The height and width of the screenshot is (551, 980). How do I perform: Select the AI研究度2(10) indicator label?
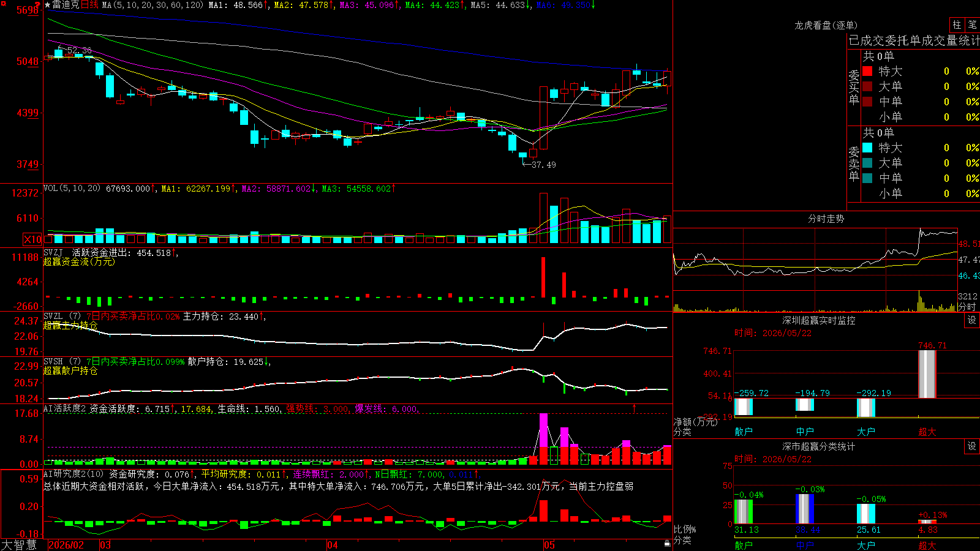74,474
